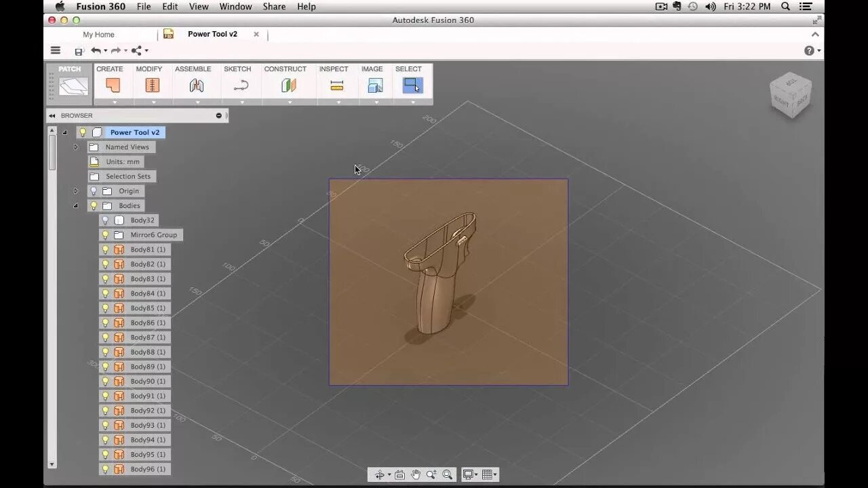Click the orbit navigation icon
Viewport: 868px width, 488px height.
pyautogui.click(x=380, y=475)
